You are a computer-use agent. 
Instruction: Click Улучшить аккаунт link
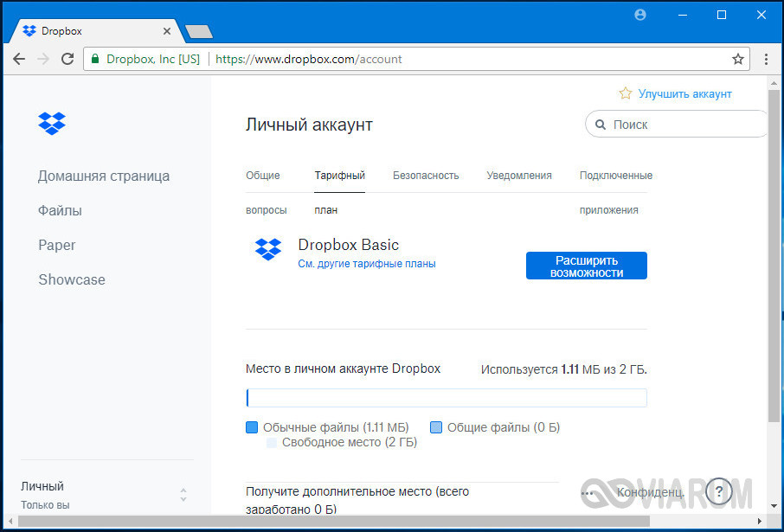[685, 94]
